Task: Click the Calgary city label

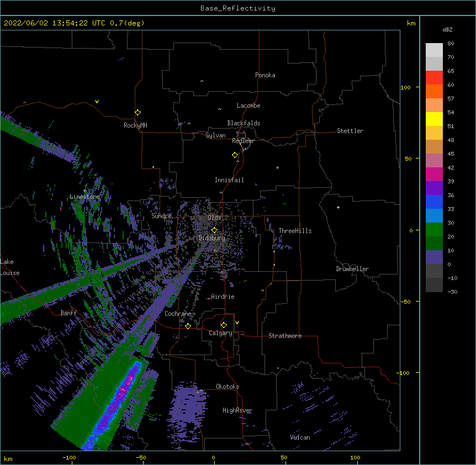Action: point(220,333)
